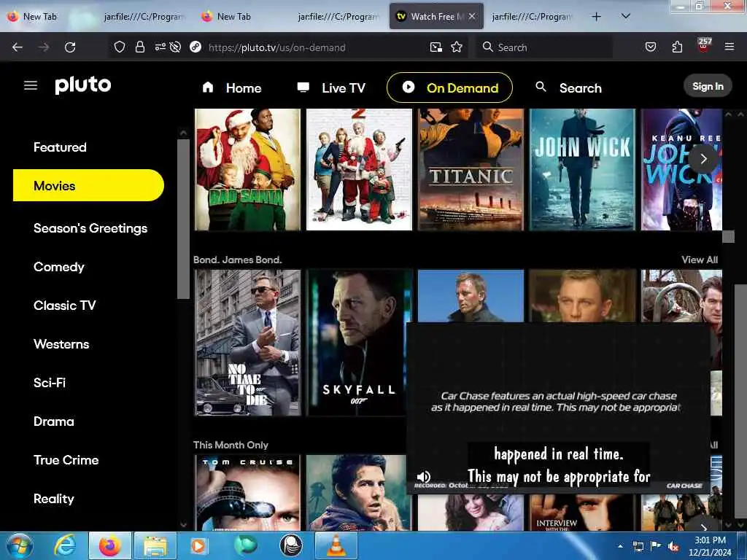Screen dimensions: 747x560
Task: Open the Pluto hamburger menu
Action: (x=31, y=85)
